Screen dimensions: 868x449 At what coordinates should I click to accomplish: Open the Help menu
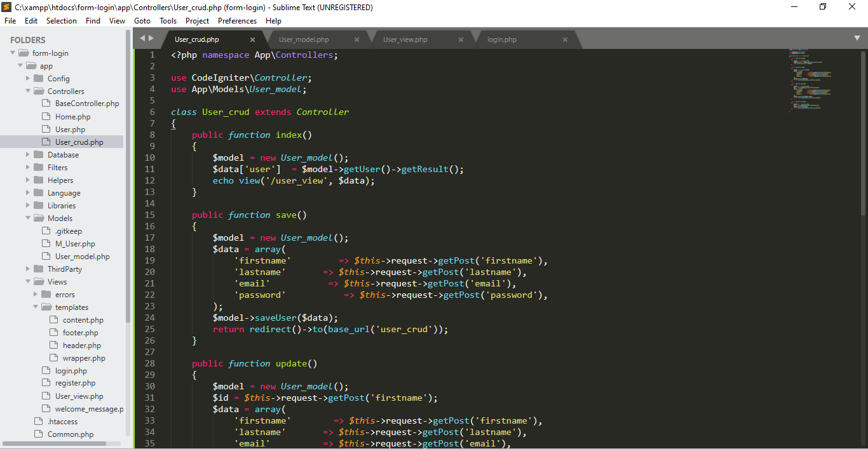tap(274, 21)
